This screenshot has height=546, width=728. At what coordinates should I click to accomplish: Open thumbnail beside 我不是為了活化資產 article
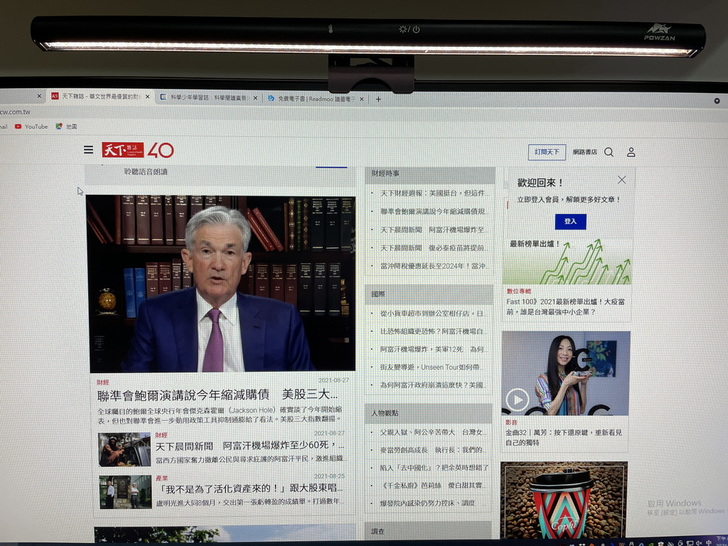pos(125,492)
